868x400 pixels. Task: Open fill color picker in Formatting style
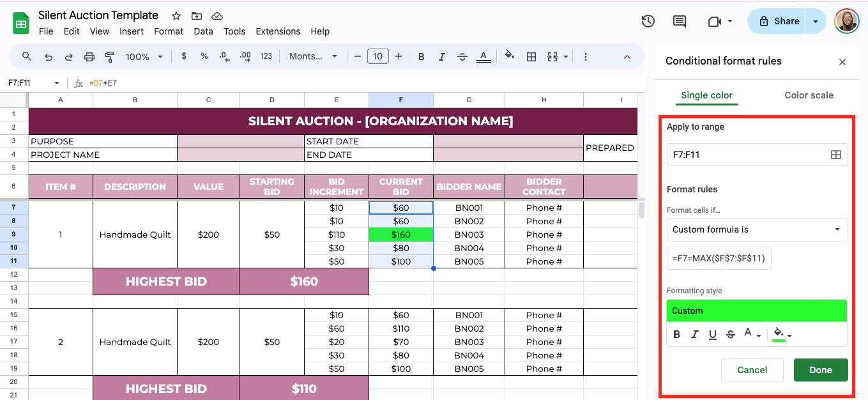781,334
